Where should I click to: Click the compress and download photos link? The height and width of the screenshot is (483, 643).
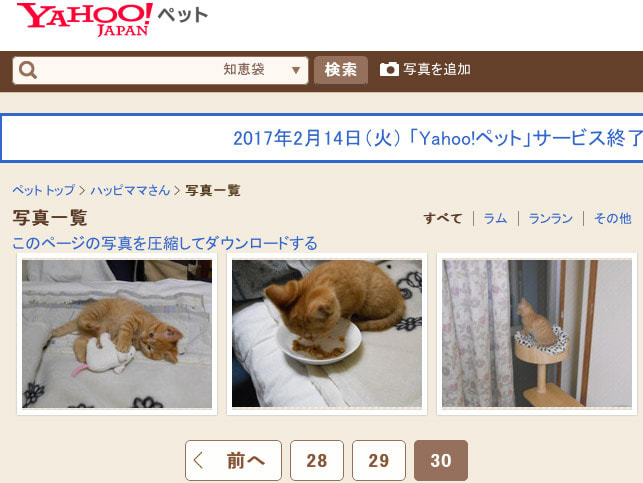(x=165, y=243)
